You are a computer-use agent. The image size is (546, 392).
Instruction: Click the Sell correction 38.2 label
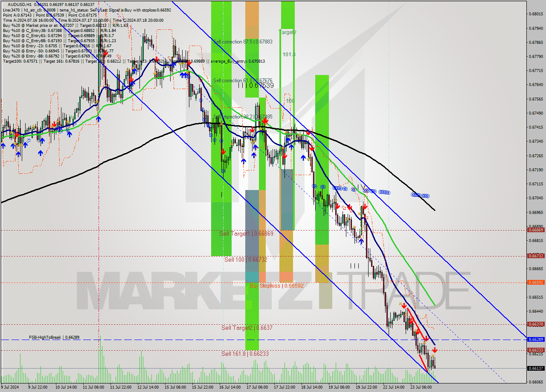[x=242, y=116]
